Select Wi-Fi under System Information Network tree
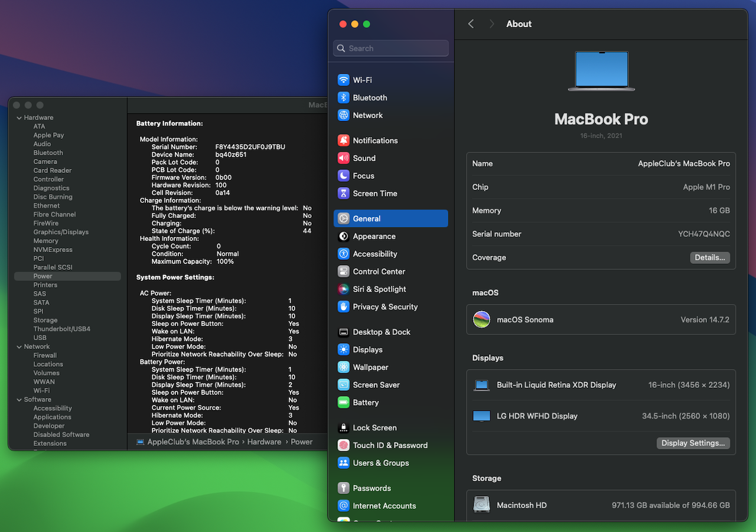 (41, 391)
